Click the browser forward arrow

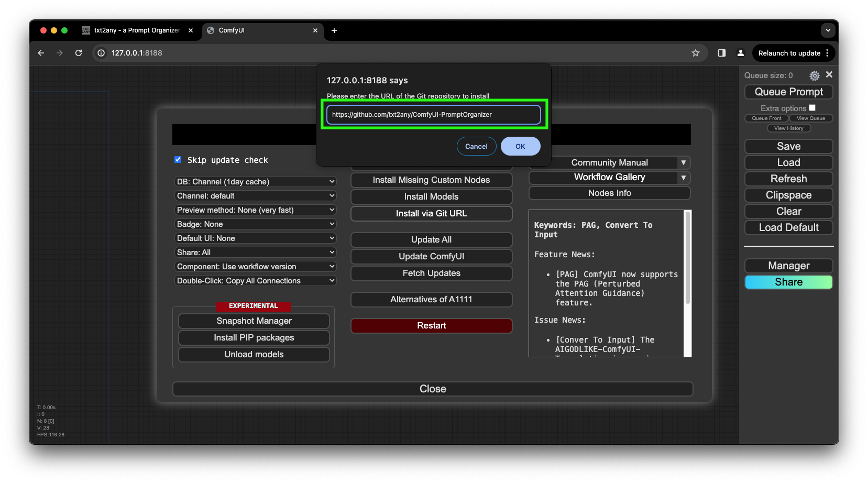coord(60,53)
